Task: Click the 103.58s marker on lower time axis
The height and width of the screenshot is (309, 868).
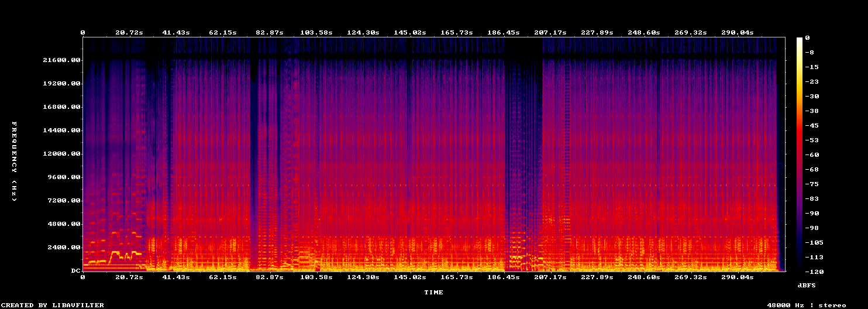Action: click(x=315, y=277)
